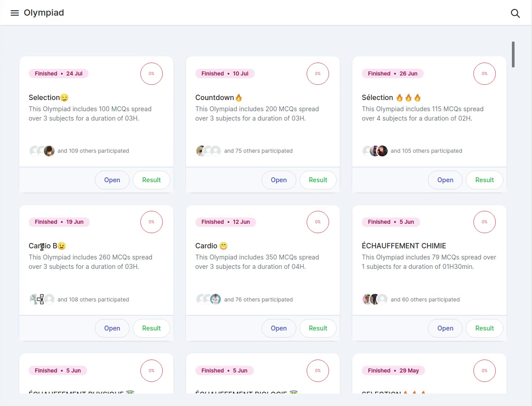Open the hamburger navigation menu
The height and width of the screenshot is (406, 532).
15,13
